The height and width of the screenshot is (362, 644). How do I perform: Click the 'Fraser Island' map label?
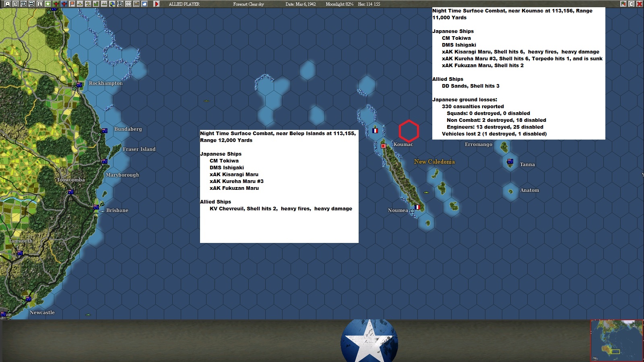point(139,149)
